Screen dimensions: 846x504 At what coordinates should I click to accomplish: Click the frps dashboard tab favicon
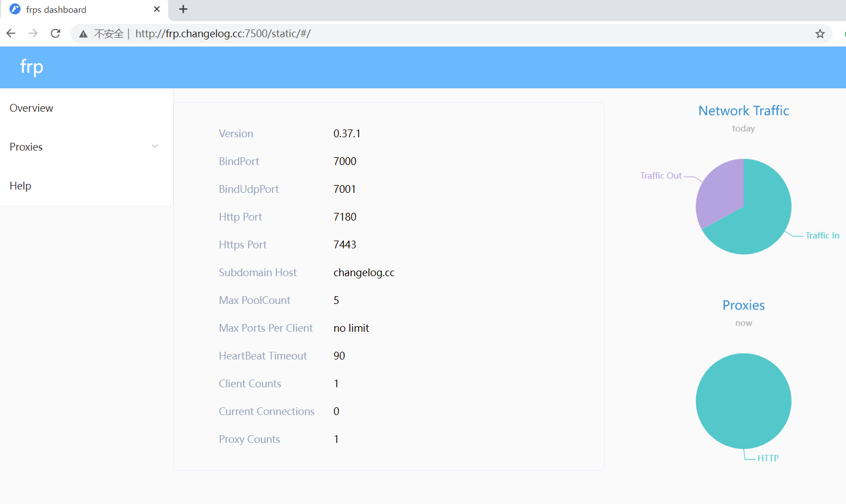(15, 9)
